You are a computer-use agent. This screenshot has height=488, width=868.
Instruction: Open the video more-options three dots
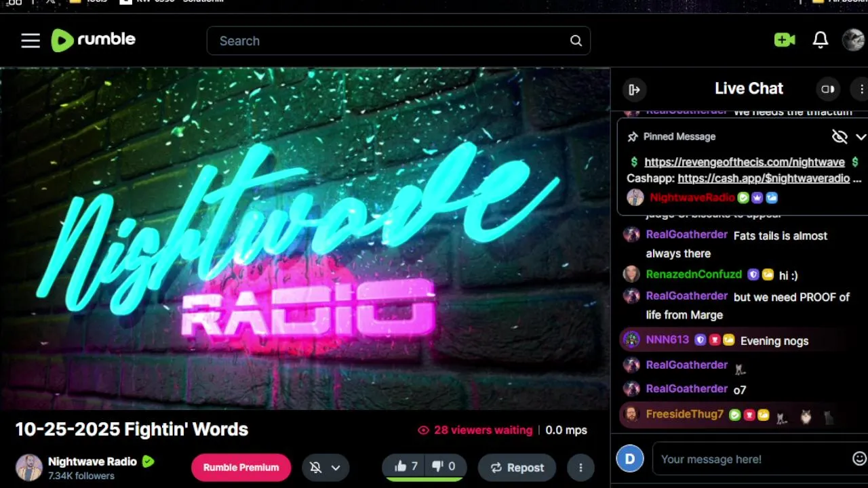[580, 468]
